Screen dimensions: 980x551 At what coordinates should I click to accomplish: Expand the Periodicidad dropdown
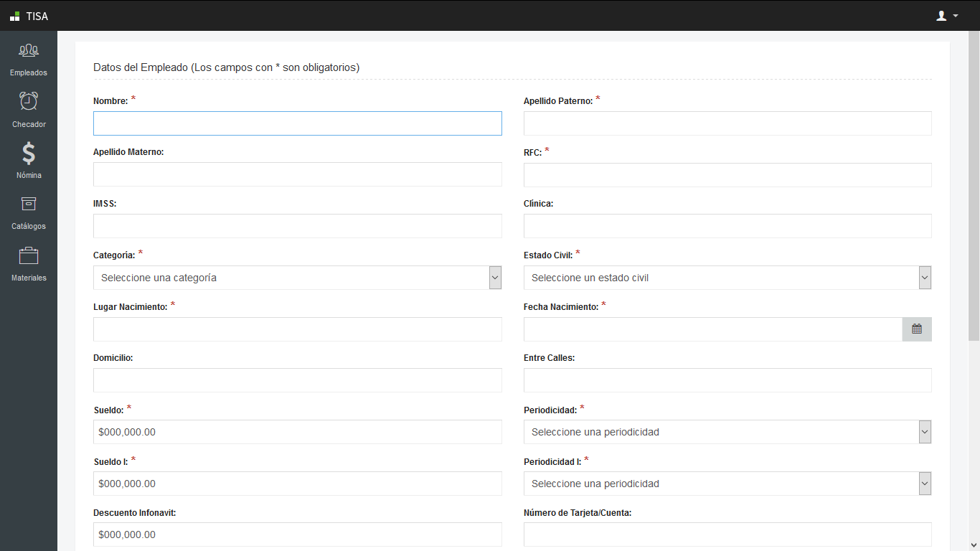(727, 432)
